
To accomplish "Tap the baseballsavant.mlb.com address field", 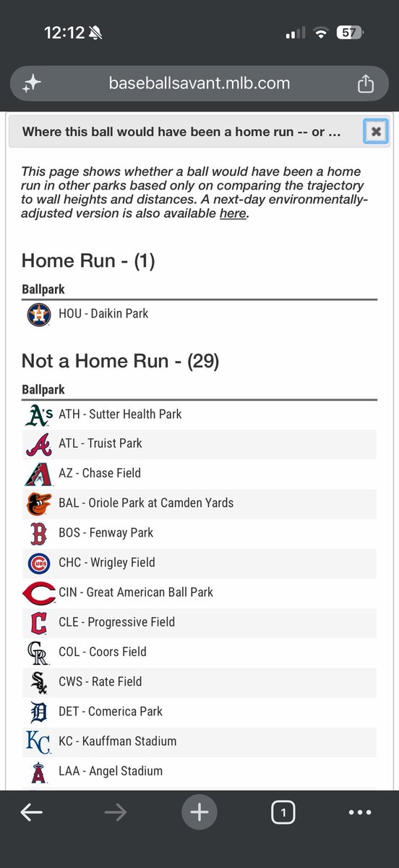I will pos(199,84).
